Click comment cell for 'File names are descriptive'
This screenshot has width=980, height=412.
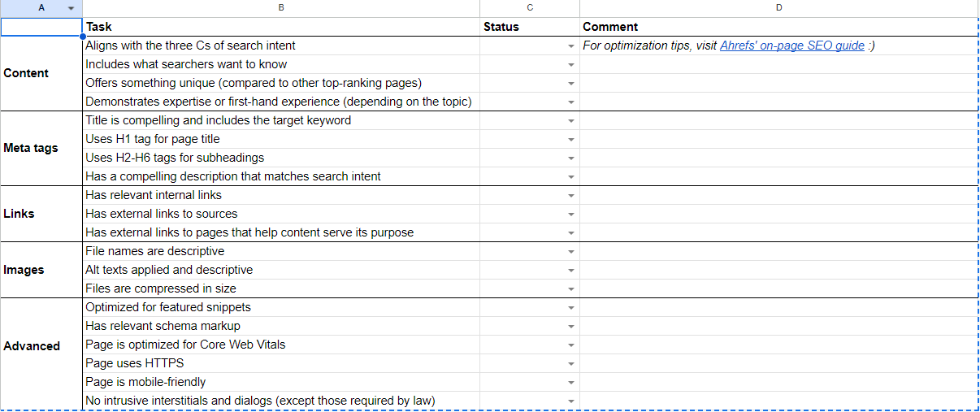click(x=778, y=252)
